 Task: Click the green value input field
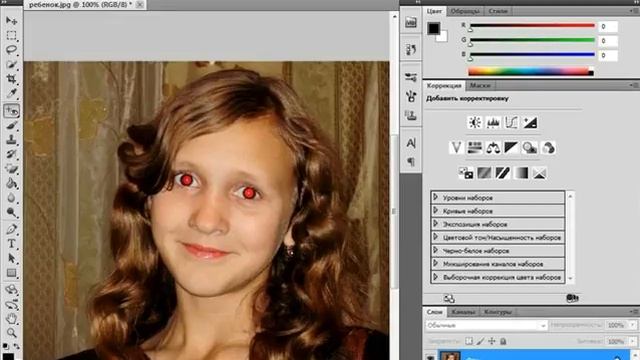click(x=608, y=41)
